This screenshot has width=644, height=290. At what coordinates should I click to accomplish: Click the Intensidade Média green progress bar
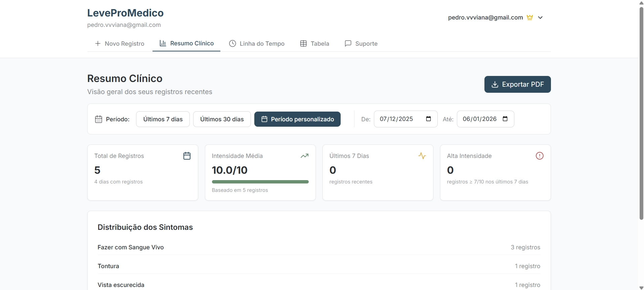click(260, 182)
